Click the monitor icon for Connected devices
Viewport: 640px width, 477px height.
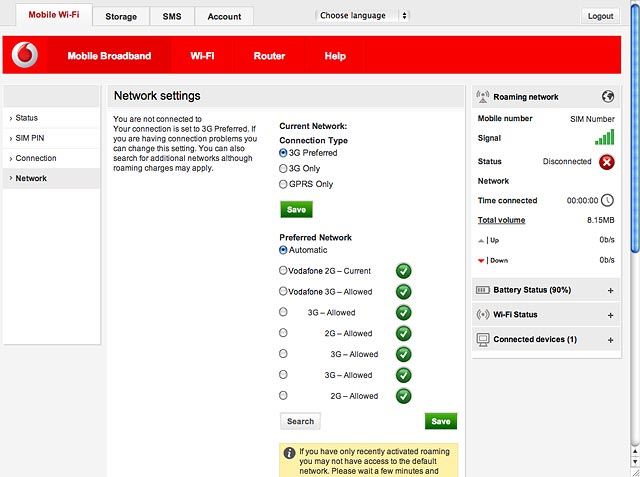[483, 339]
